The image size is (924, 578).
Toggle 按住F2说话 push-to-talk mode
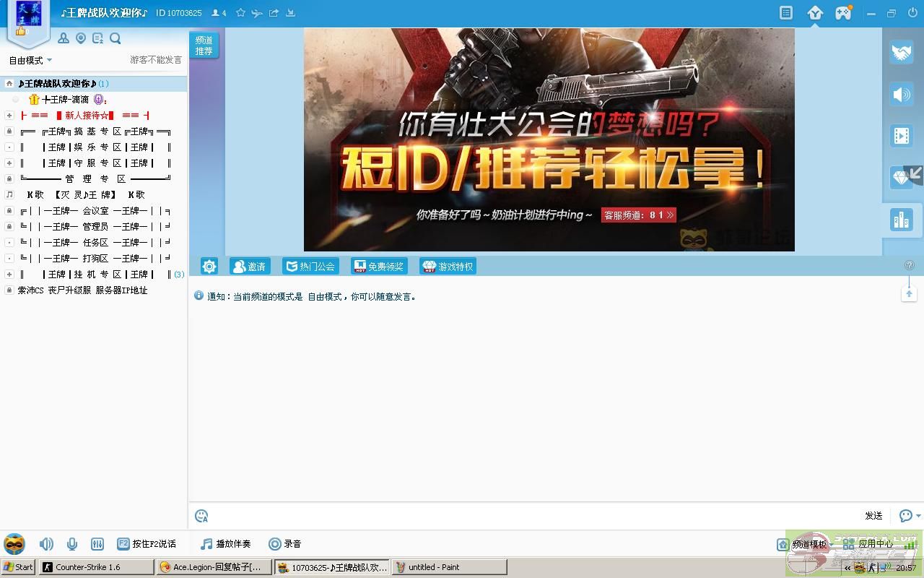[x=147, y=544]
